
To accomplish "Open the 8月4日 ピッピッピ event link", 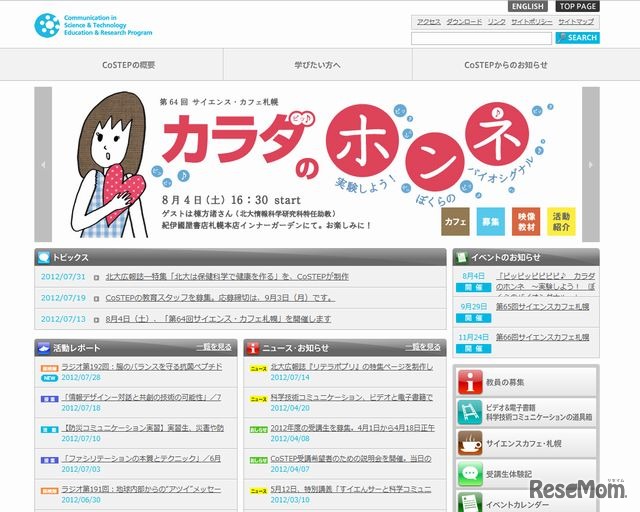I will pyautogui.click(x=545, y=282).
